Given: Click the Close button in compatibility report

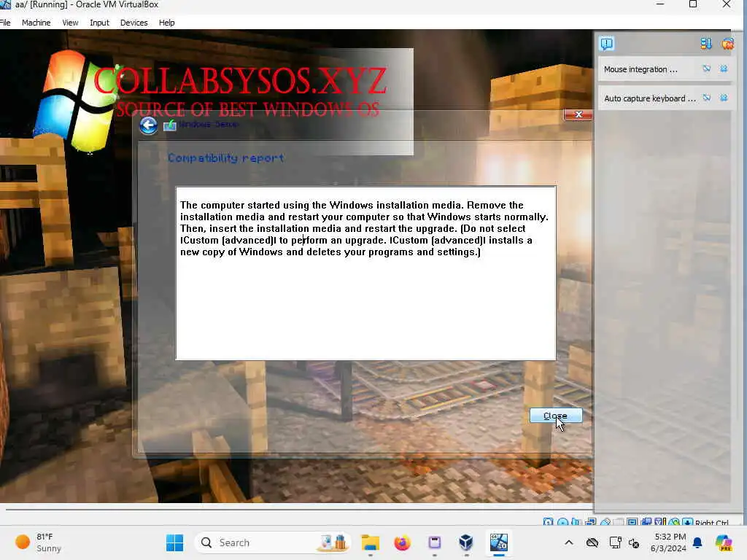Looking at the screenshot, I should [555, 416].
